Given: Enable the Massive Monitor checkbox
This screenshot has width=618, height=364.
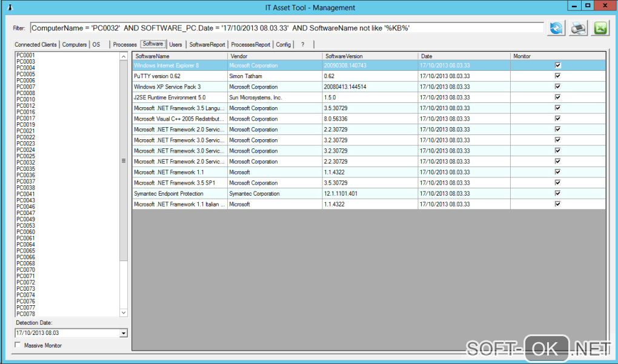Looking at the screenshot, I should (x=18, y=345).
